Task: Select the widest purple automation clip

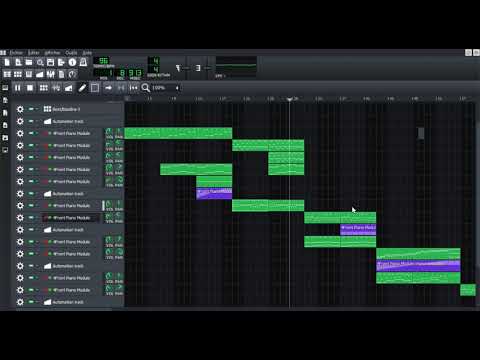Action: (x=418, y=266)
